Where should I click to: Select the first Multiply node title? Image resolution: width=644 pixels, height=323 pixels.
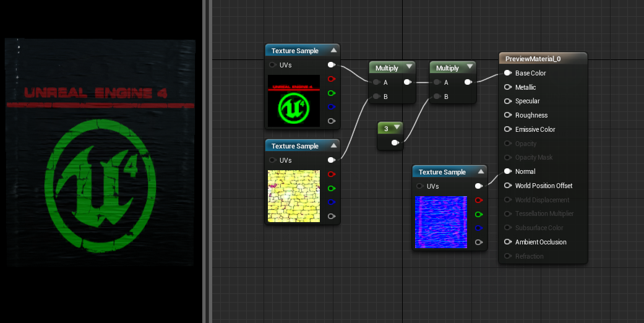click(x=387, y=68)
